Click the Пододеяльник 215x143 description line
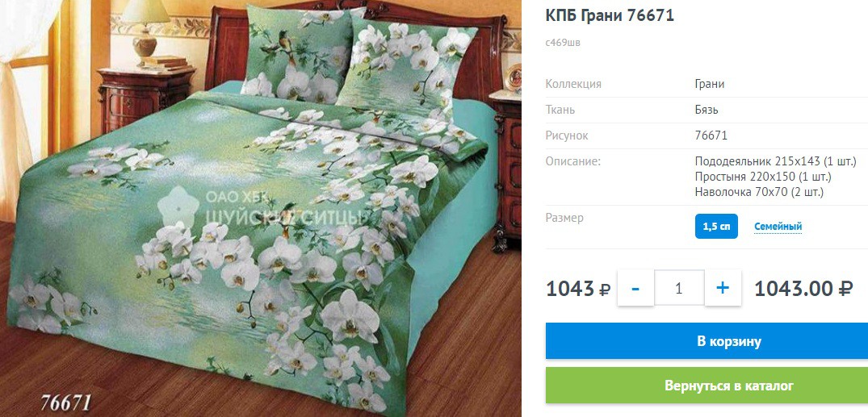The image size is (868, 417). [x=774, y=161]
